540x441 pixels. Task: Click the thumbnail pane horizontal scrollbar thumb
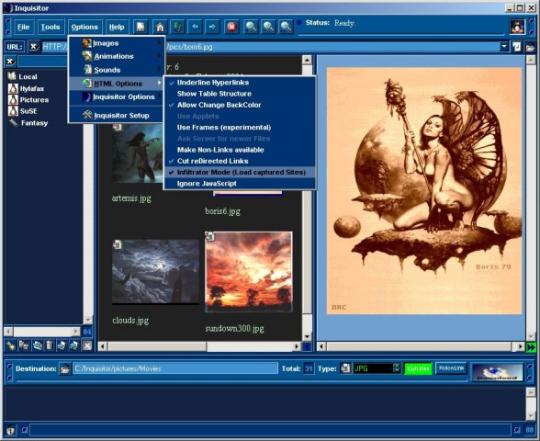click(x=157, y=346)
